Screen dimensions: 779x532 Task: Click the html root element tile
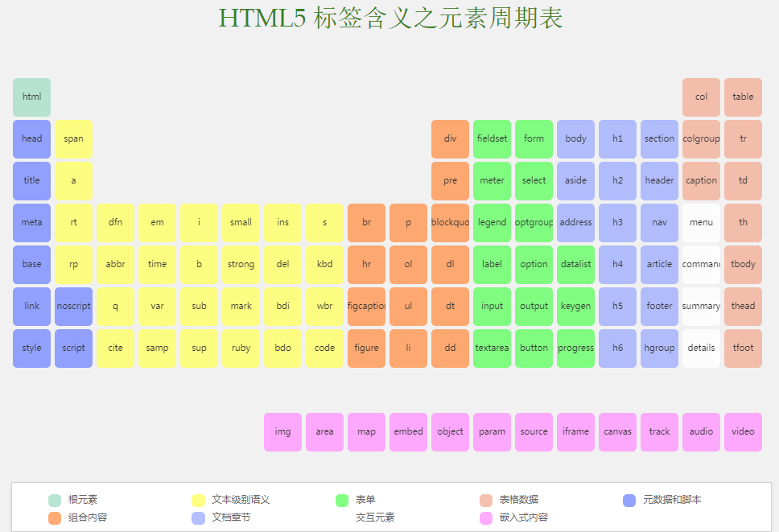[32, 97]
